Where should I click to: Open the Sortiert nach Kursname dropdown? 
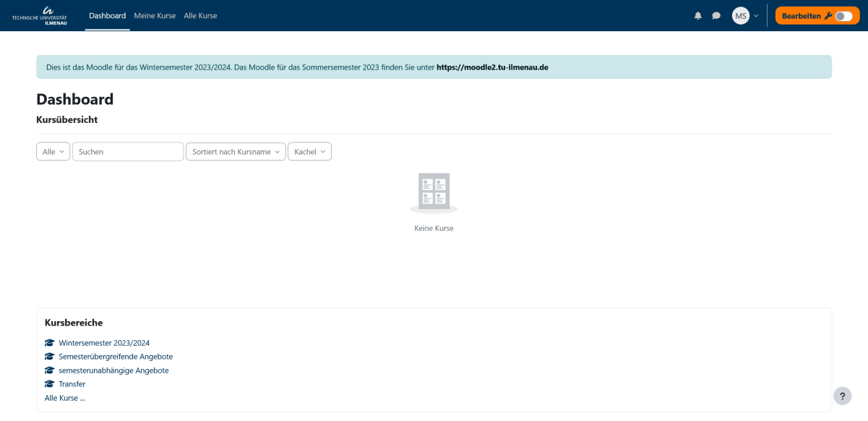(x=236, y=151)
